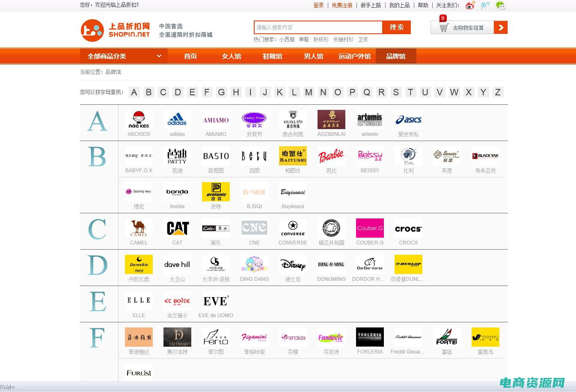576x392 pixels.
Task: Open the adidas brand logo
Action: coord(177,120)
